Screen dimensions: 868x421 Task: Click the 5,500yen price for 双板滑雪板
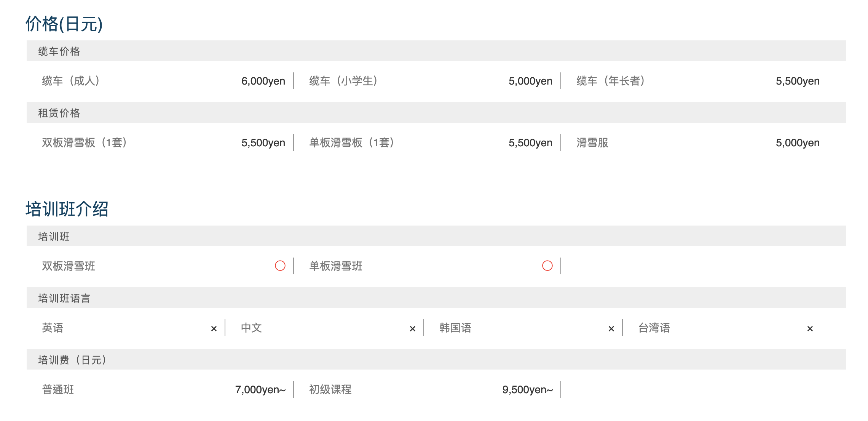[263, 142]
